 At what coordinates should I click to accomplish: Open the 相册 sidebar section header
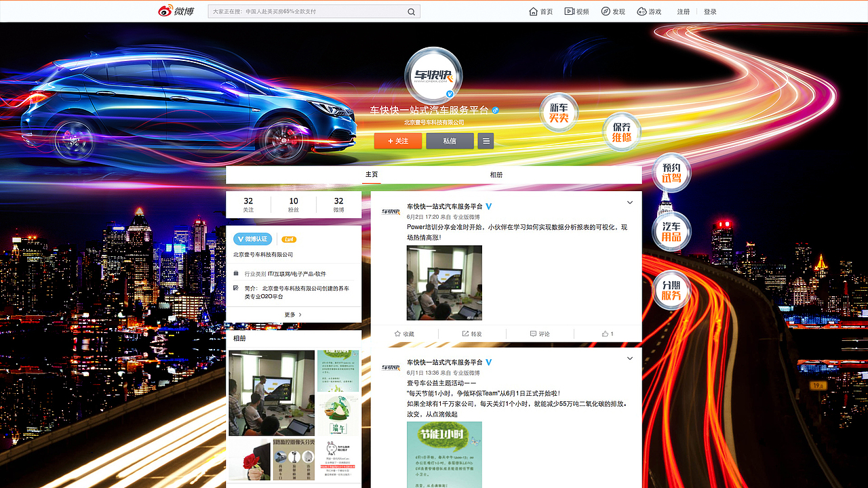[x=240, y=338]
